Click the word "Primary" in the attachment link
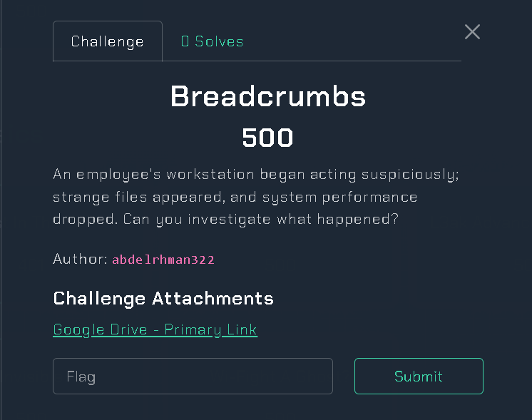The image size is (532, 420). 193,329
